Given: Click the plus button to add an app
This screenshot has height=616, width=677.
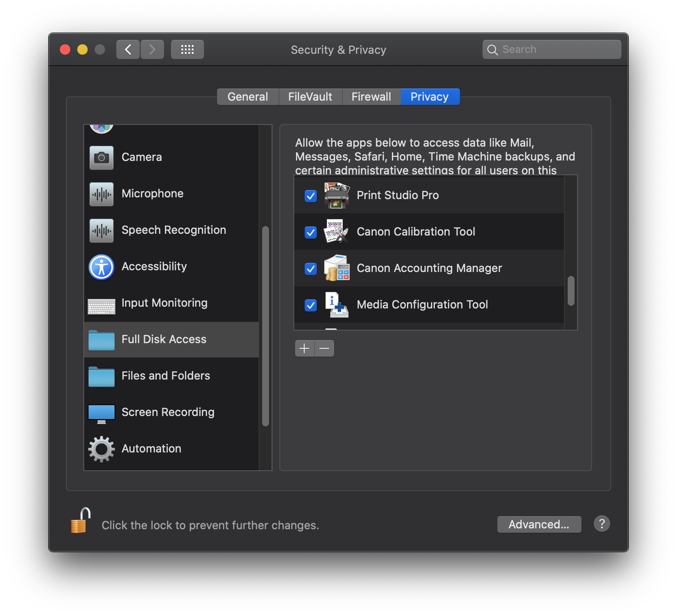Looking at the screenshot, I should (x=305, y=348).
